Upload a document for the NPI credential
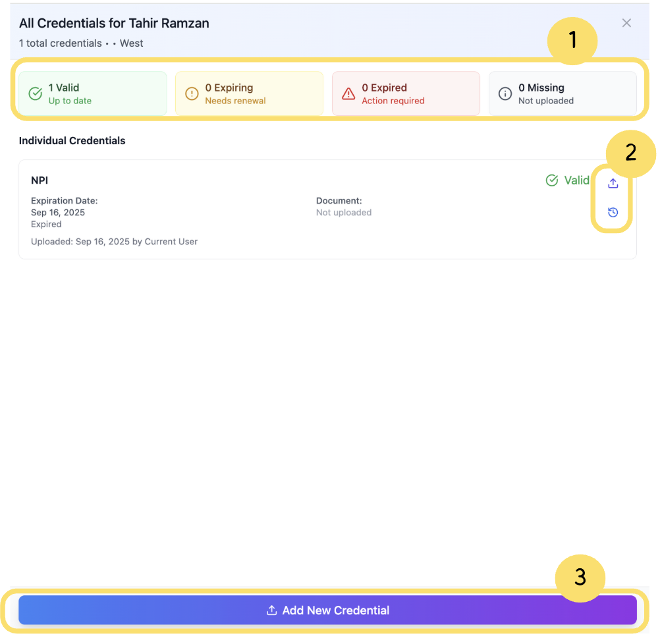This screenshot has height=644, width=660. (x=613, y=183)
